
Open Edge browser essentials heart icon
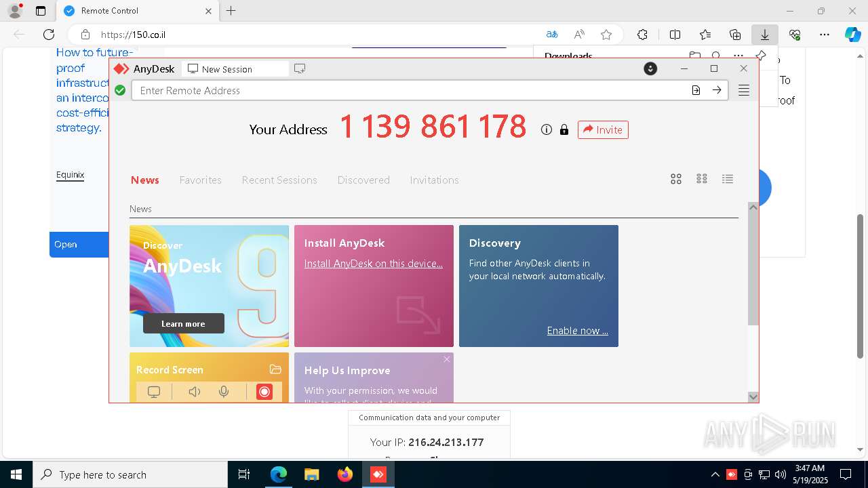[x=795, y=35]
